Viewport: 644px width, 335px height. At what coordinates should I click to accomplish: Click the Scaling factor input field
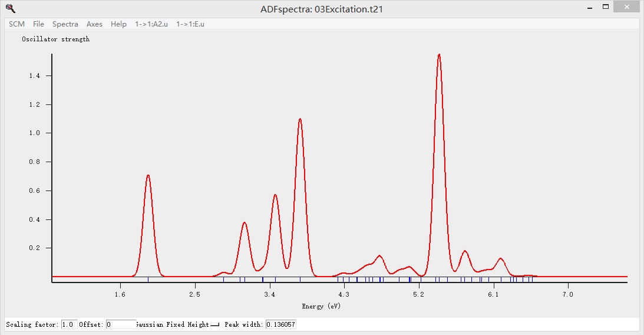click(x=70, y=324)
